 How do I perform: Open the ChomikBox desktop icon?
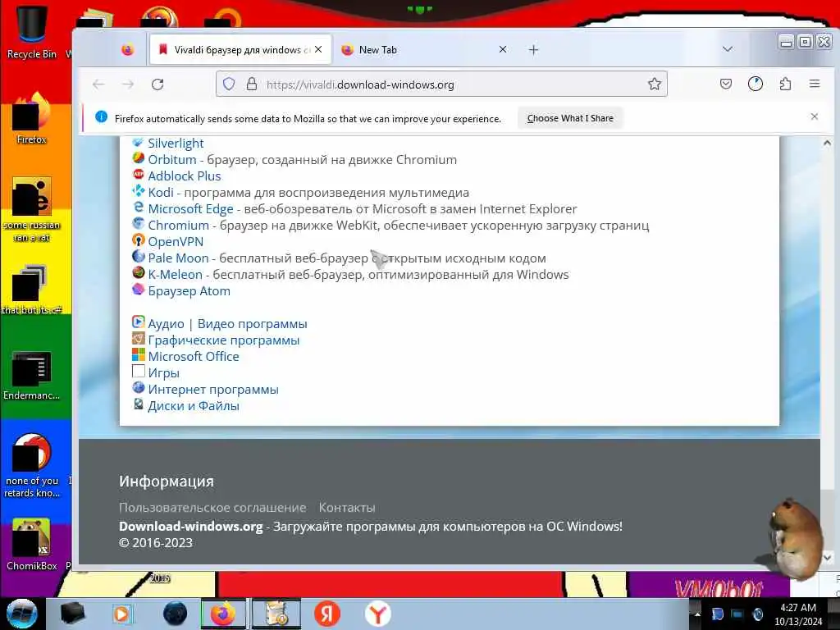tap(31, 545)
